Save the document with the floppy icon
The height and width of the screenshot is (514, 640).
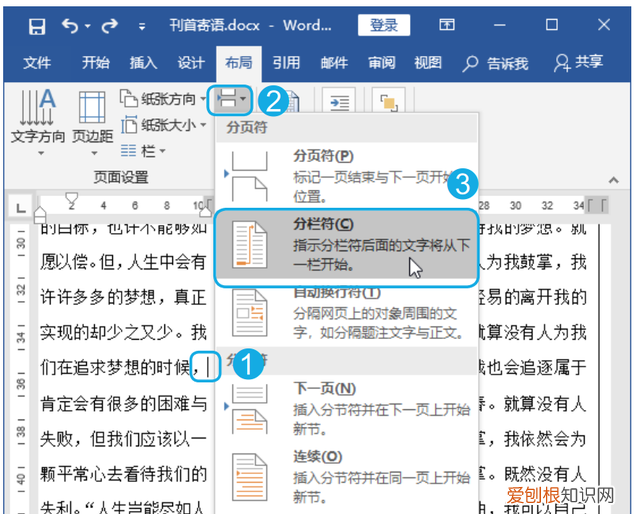pyautogui.click(x=37, y=26)
